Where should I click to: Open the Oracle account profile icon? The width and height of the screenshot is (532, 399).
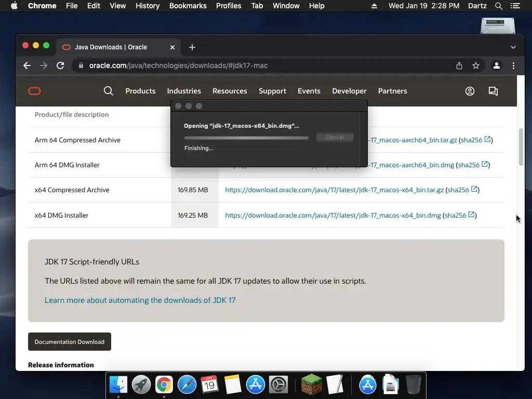pos(470,91)
